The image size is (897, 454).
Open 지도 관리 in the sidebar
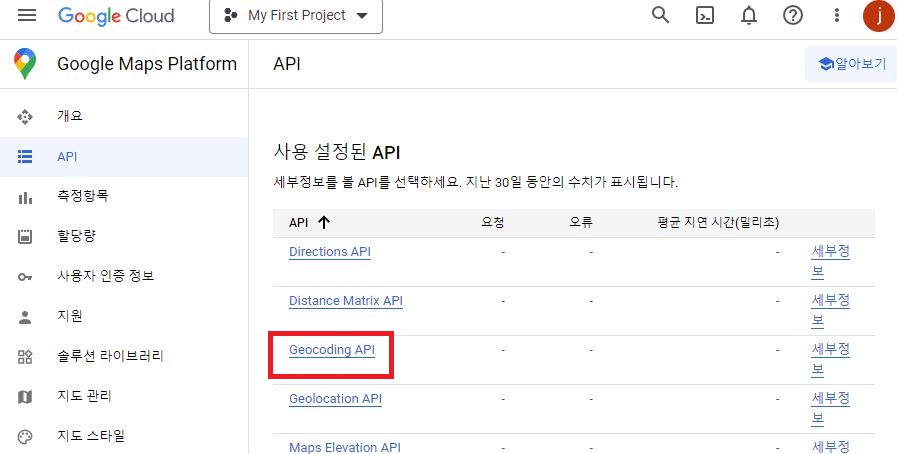point(84,396)
